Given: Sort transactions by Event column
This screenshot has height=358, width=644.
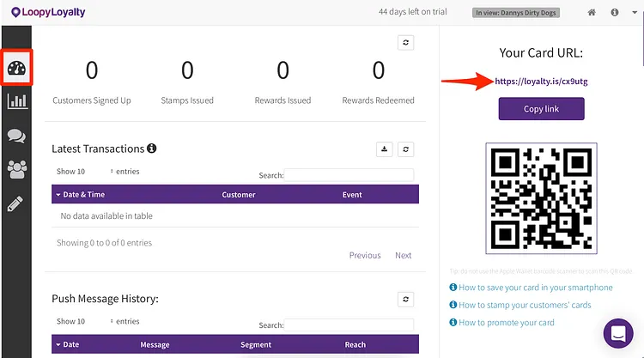Looking at the screenshot, I should 352,195.
